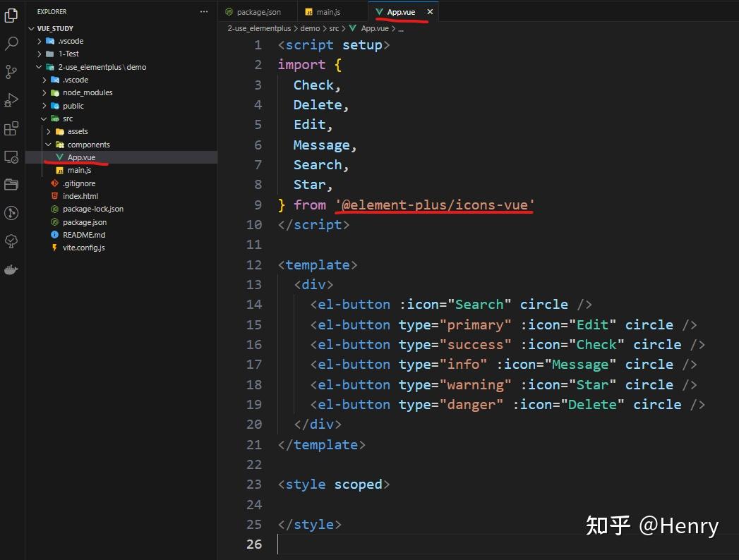739x560 pixels.
Task: Collapse the VUE_STUDY root folder
Action: (31, 28)
